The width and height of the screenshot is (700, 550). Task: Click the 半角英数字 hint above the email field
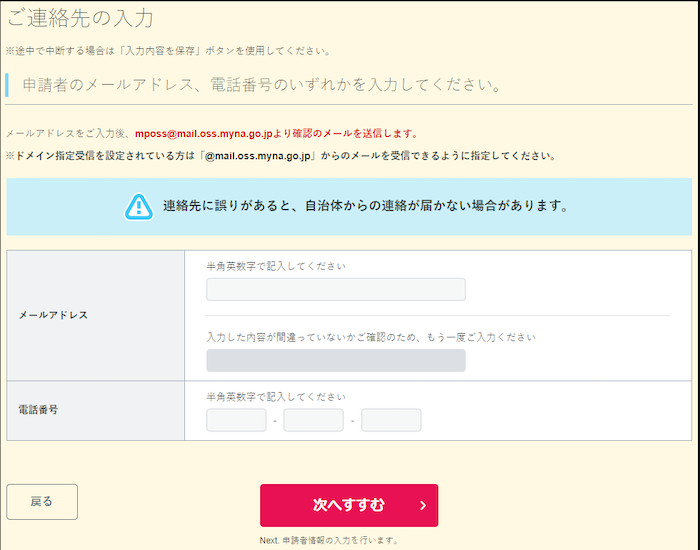[276, 266]
